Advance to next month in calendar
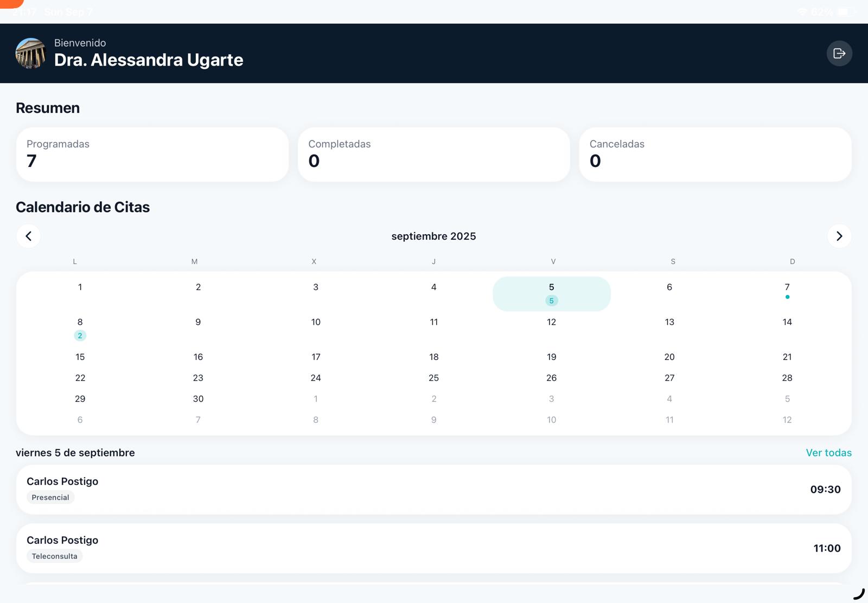The image size is (868, 603). tap(839, 236)
